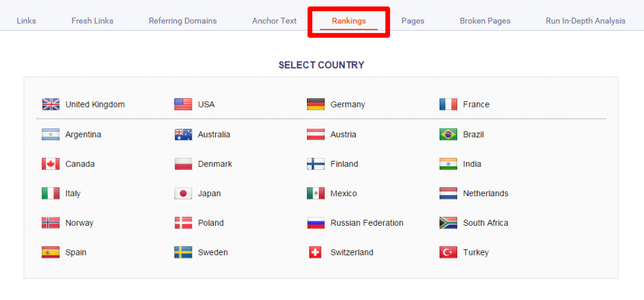
Task: Click the Finland flag icon
Action: coord(316,164)
